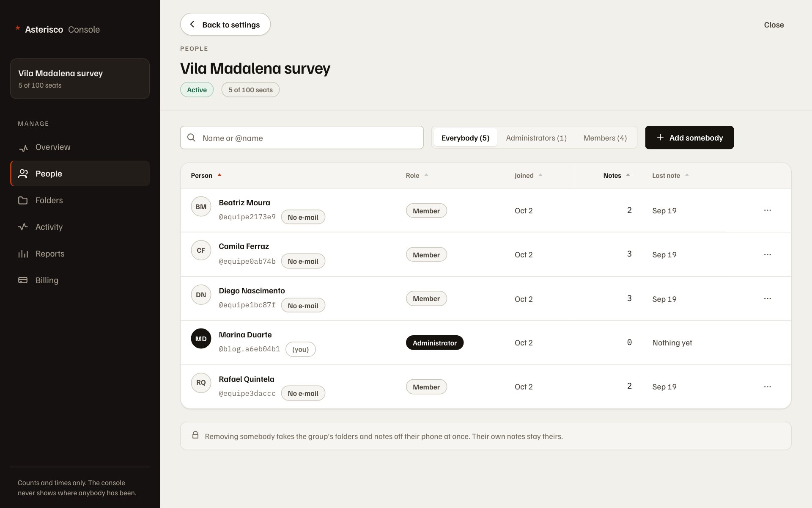Screen dimensions: 812x508
Task: Sort the table by Joined column
Action: point(528,175)
